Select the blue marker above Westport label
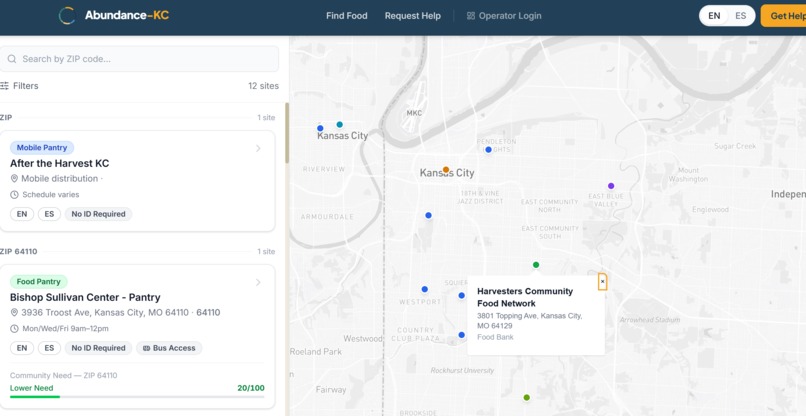Screen dimensions: 806x416 coord(425,290)
